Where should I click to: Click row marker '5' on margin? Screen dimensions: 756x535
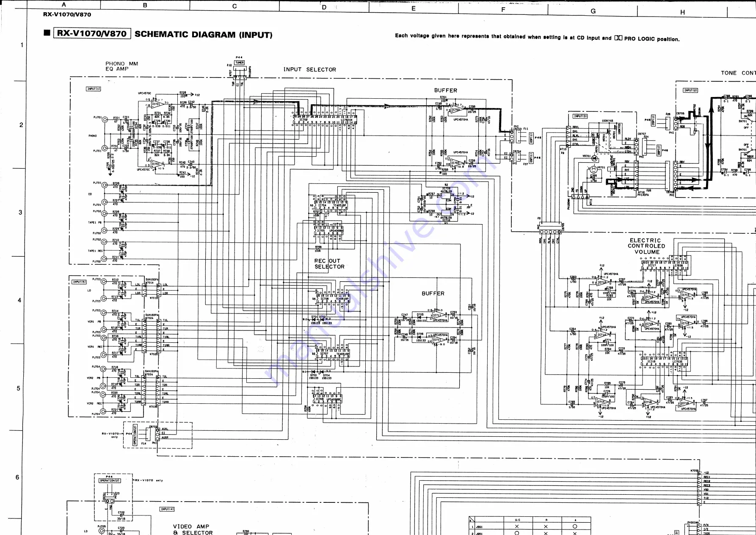[18, 388]
